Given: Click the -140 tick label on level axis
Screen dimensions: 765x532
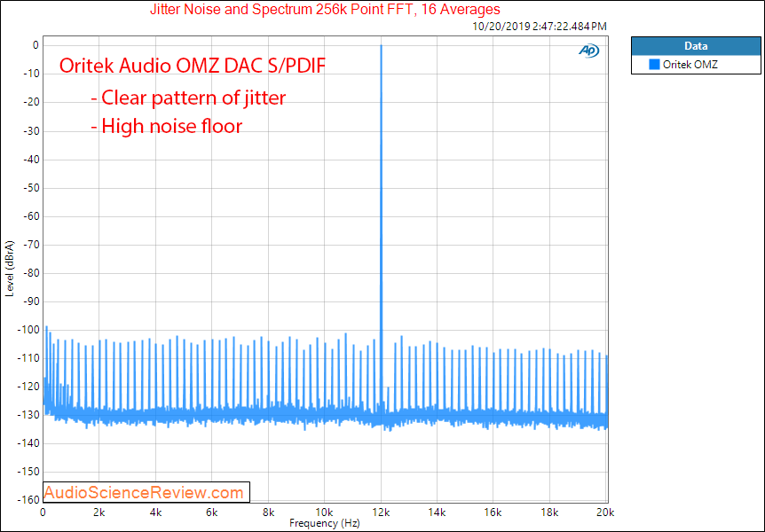Looking at the screenshot, I should point(28,443).
